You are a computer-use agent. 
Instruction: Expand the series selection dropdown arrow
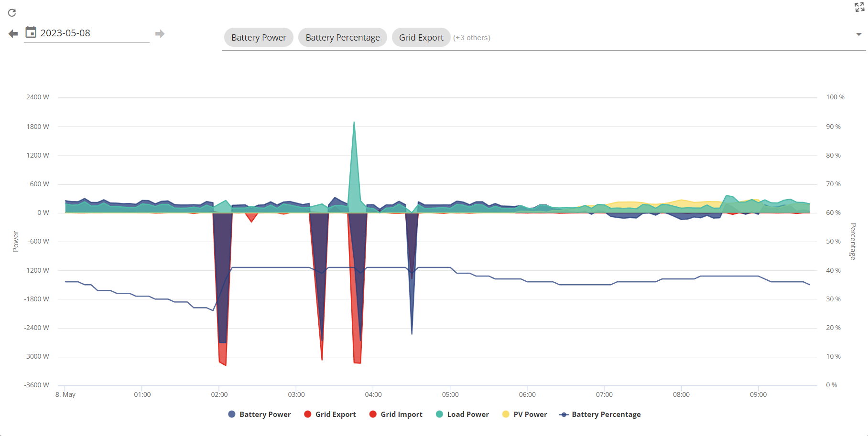click(859, 34)
